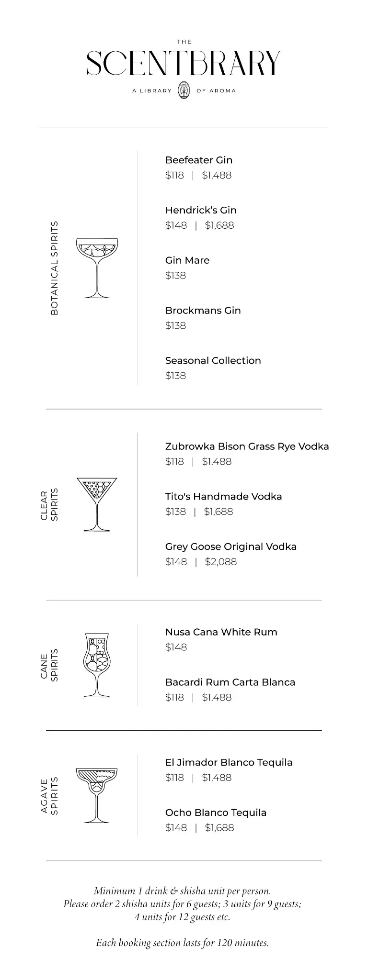Click the martini glass Clear Spirits icon
The height and width of the screenshot is (980, 368).
coord(97,504)
